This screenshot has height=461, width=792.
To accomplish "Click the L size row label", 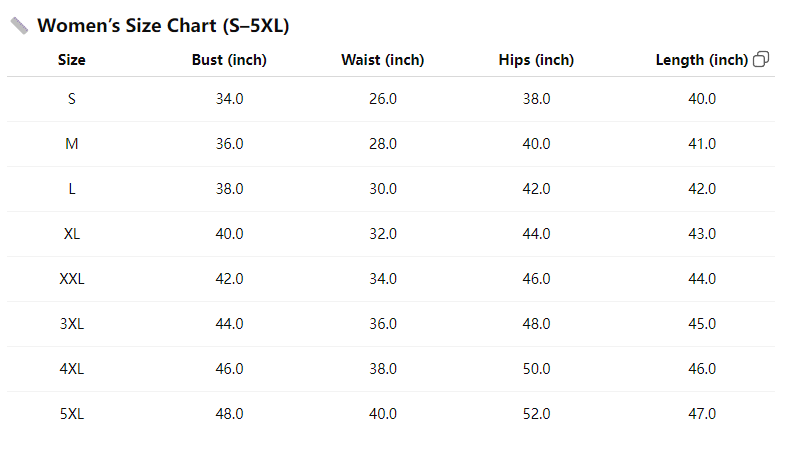I will [x=72, y=189].
